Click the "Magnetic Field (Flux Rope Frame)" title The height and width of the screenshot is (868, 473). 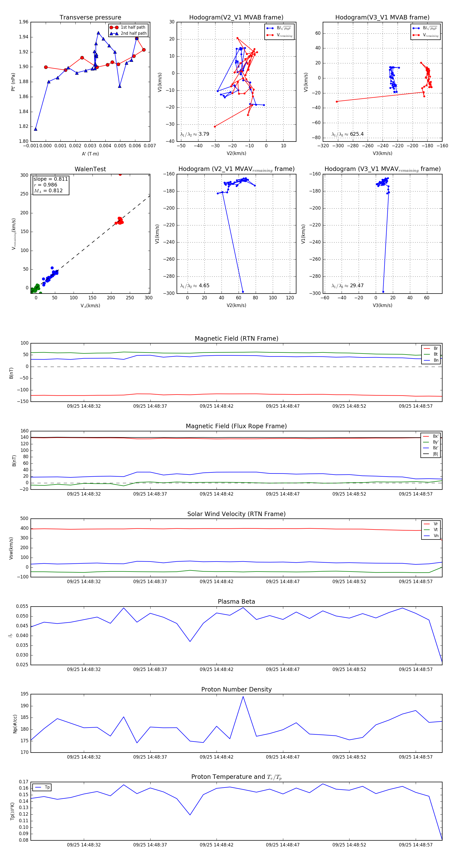[x=236, y=426]
